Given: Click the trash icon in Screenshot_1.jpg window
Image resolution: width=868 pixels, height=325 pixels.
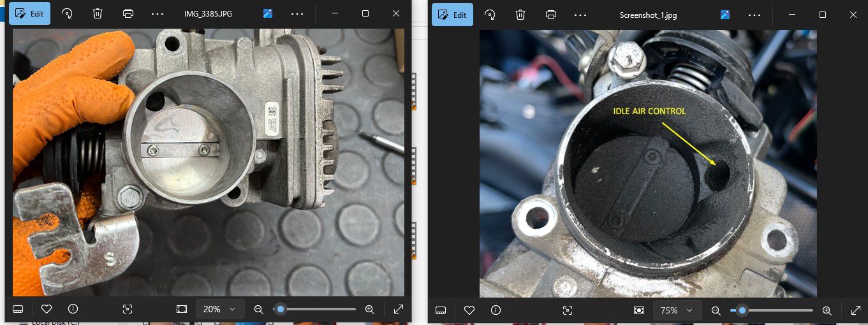Looking at the screenshot, I should click(520, 15).
